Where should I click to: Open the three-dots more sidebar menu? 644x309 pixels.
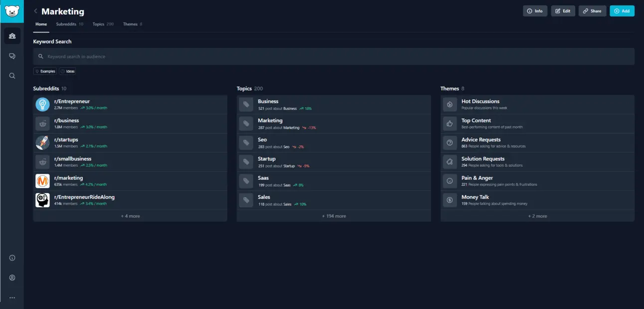point(12,298)
